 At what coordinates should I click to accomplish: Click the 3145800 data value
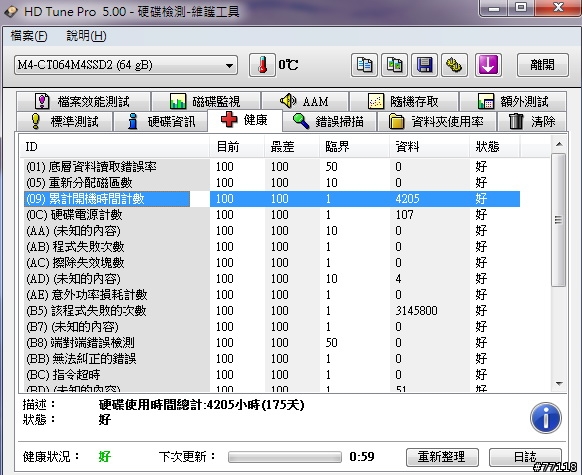tap(416, 310)
